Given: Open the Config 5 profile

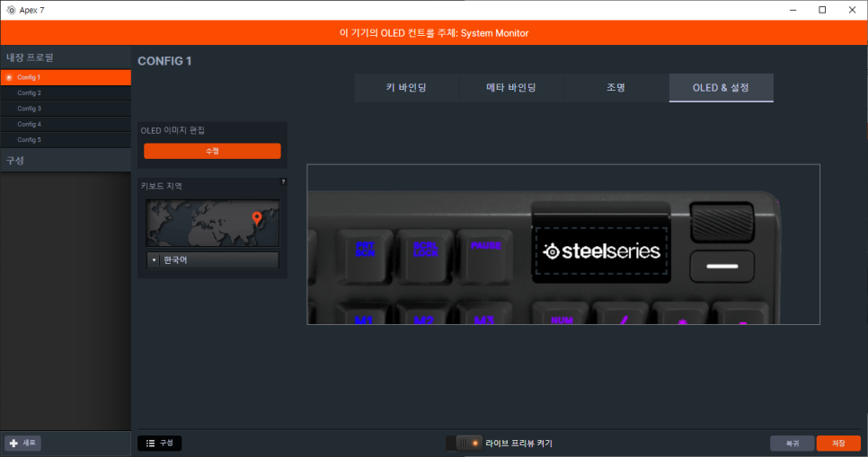Looking at the screenshot, I should pyautogui.click(x=66, y=139).
